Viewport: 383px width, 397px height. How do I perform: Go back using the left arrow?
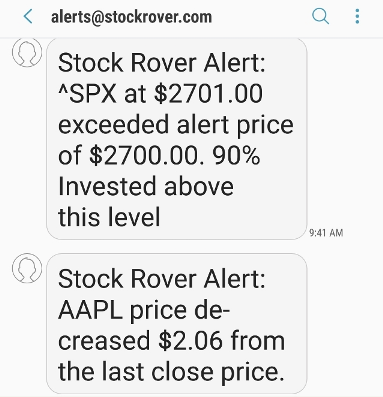coord(28,16)
